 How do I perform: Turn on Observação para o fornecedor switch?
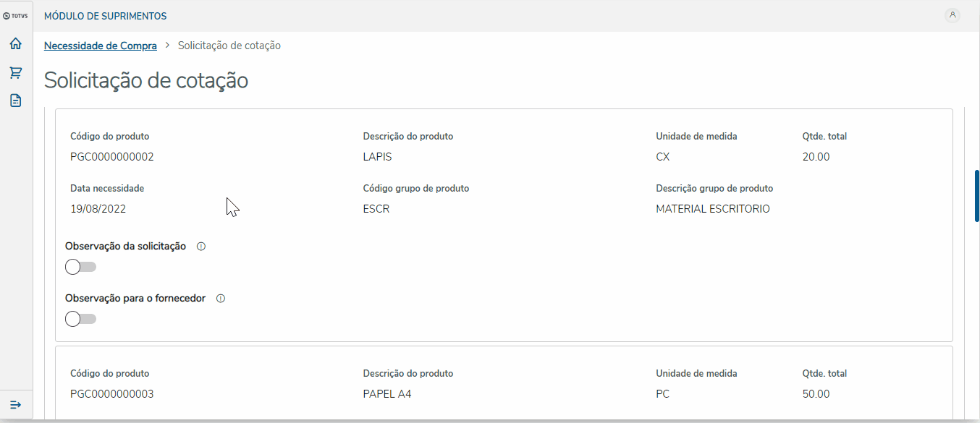80,319
